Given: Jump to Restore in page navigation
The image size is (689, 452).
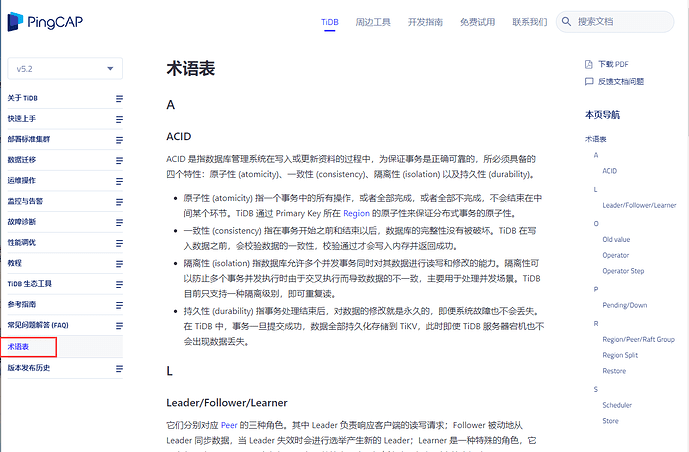Looking at the screenshot, I should pyautogui.click(x=614, y=371).
